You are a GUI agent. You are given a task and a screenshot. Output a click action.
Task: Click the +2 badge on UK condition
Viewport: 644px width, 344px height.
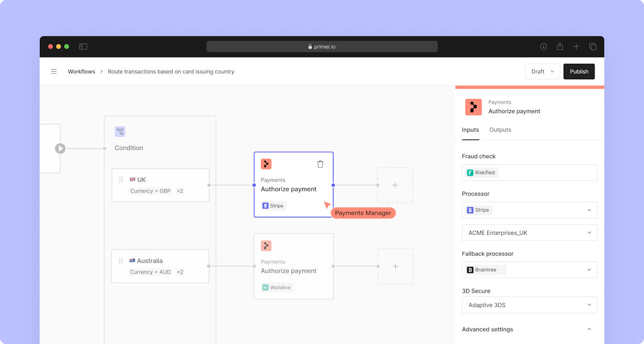[180, 191]
